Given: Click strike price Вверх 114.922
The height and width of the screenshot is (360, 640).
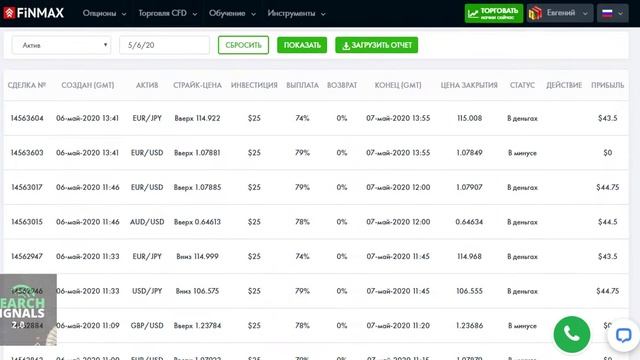Looking at the screenshot, I should [x=197, y=118].
